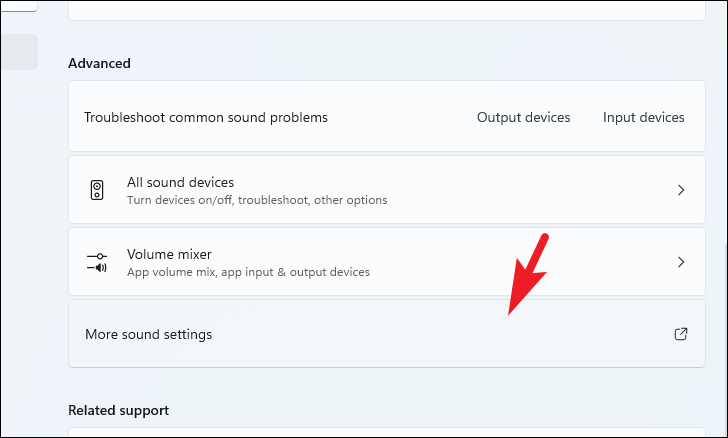Click the partially visible sidebar box at top-left
This screenshot has width=728, height=438.
[19, 7]
